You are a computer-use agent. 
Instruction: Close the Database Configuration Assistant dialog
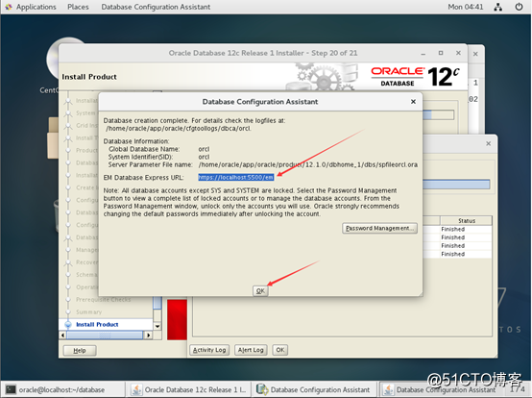pyautogui.click(x=413, y=102)
